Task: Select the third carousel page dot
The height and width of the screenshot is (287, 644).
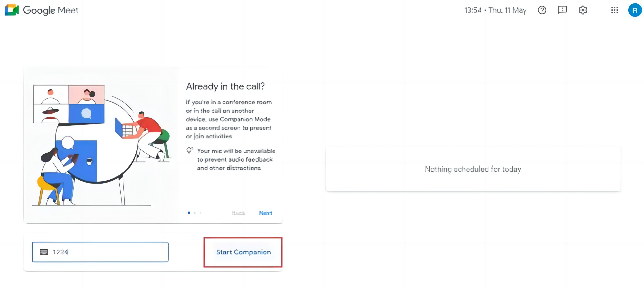Action: 201,213
